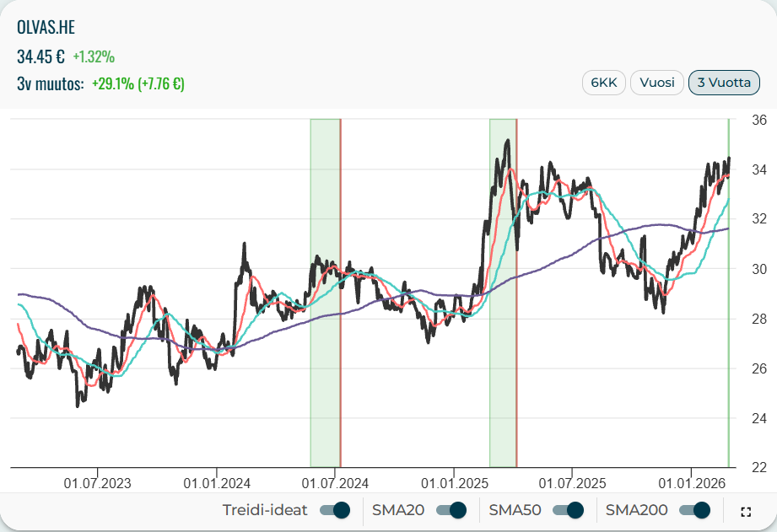The height and width of the screenshot is (532, 777).
Task: Switch to the Vuosi period
Action: click(x=656, y=83)
